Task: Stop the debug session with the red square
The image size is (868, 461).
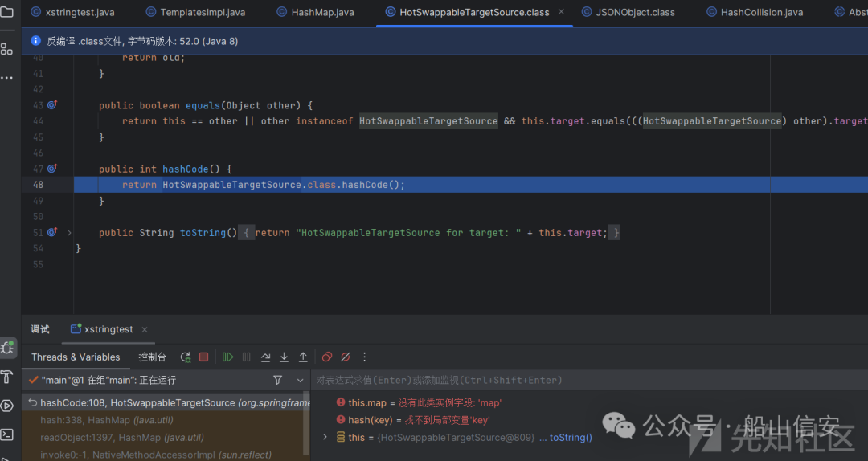Action: (x=203, y=357)
